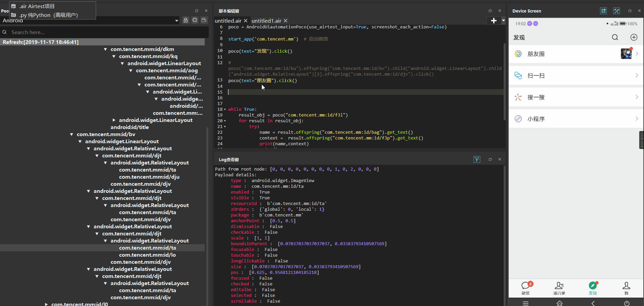644x306 pixels.
Task: Tap the Moments avatar thumbnail
Action: point(626,54)
